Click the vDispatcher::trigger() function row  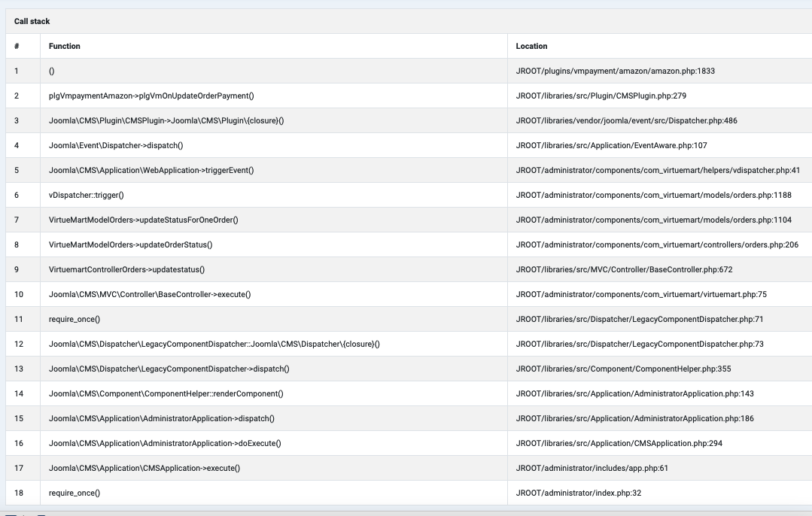coord(86,196)
